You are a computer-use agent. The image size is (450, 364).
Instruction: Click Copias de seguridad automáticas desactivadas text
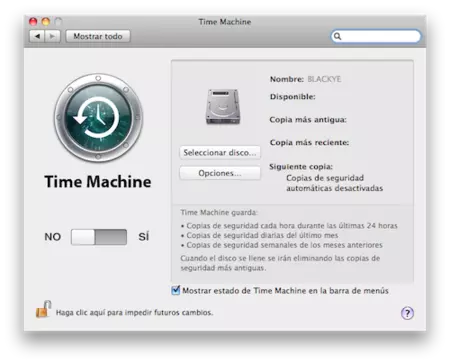(x=334, y=183)
